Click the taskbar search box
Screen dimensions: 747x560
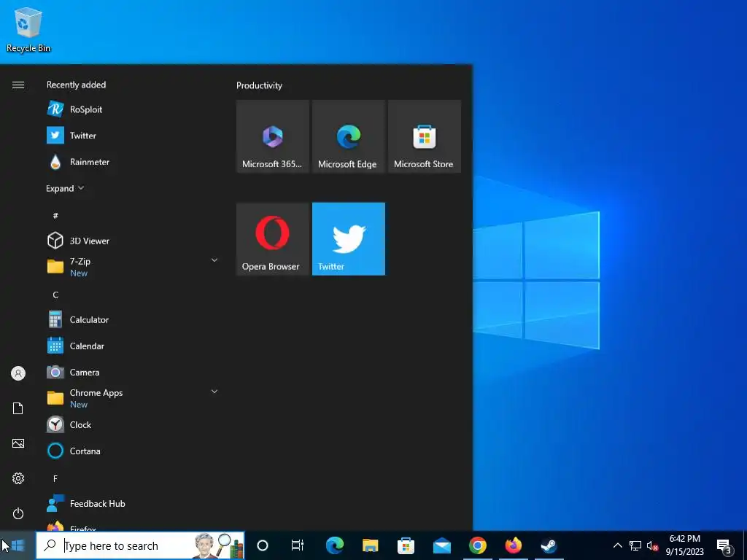click(x=140, y=545)
